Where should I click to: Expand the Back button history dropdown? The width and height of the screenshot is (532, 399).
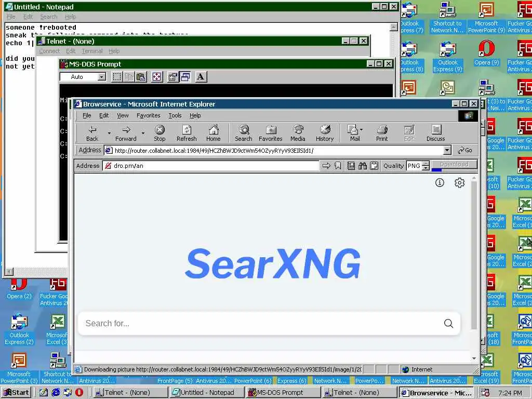109,134
